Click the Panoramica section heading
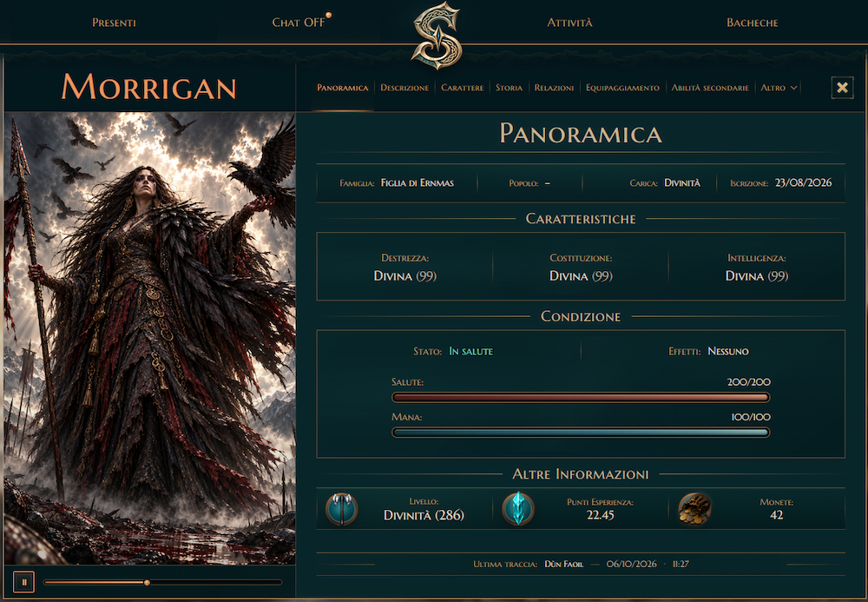Image resolution: width=868 pixels, height=602 pixels. (581, 134)
